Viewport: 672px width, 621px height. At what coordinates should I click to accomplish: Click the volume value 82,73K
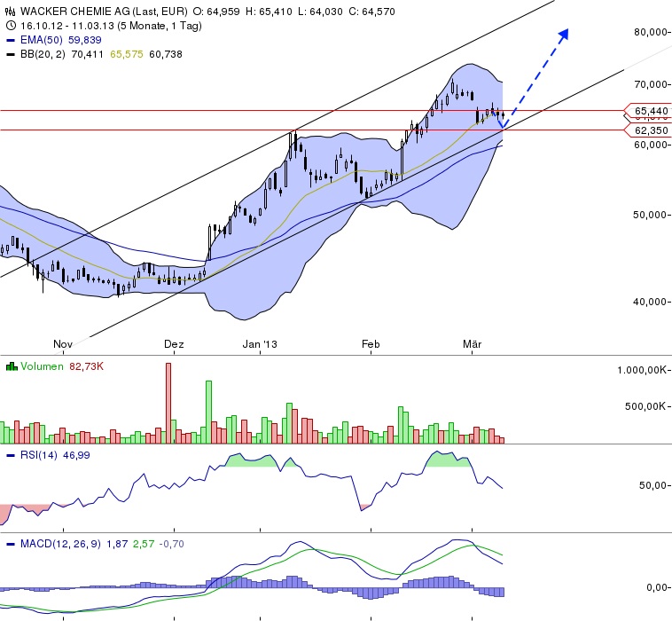(86, 366)
